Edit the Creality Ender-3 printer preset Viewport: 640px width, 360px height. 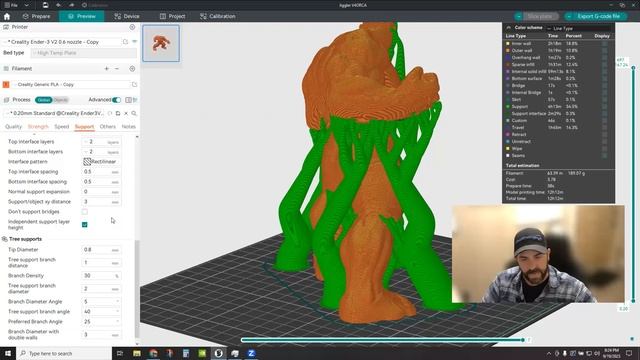pos(125,42)
